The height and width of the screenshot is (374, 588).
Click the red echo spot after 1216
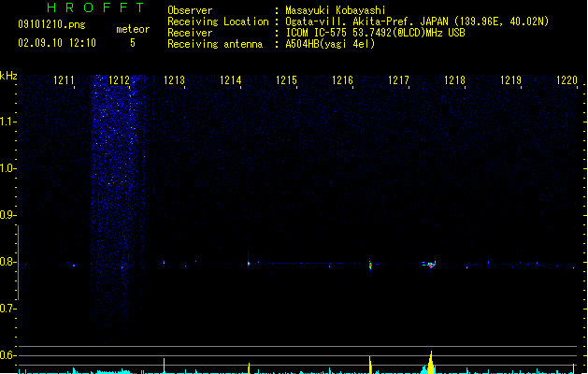click(370, 266)
